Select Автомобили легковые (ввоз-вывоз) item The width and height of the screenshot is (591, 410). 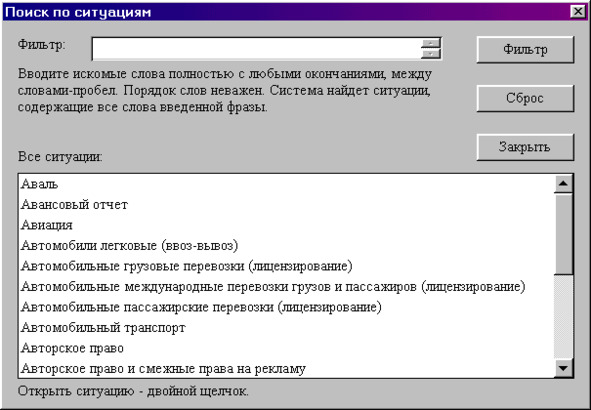[286, 246]
